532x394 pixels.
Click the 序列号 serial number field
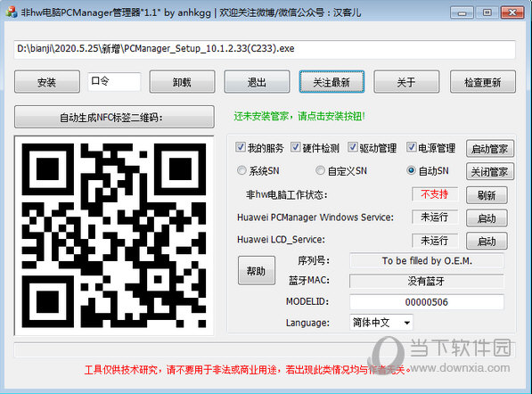pyautogui.click(x=427, y=260)
